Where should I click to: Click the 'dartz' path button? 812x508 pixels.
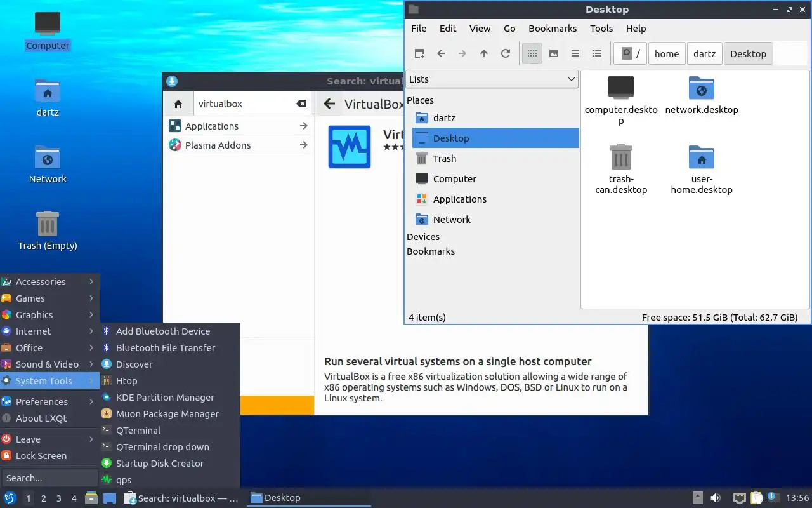click(x=704, y=54)
